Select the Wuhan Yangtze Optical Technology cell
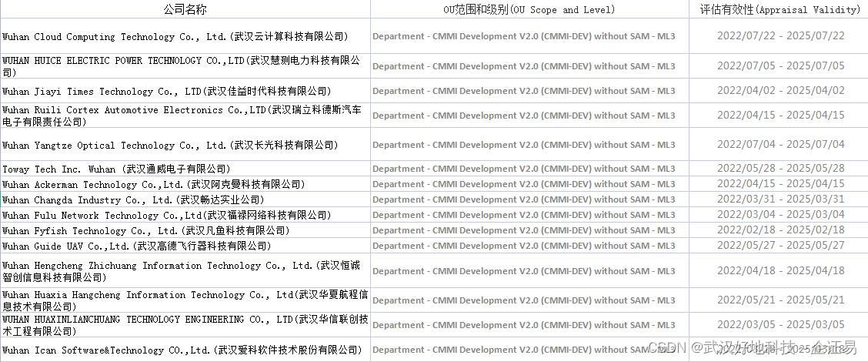 tap(185, 145)
